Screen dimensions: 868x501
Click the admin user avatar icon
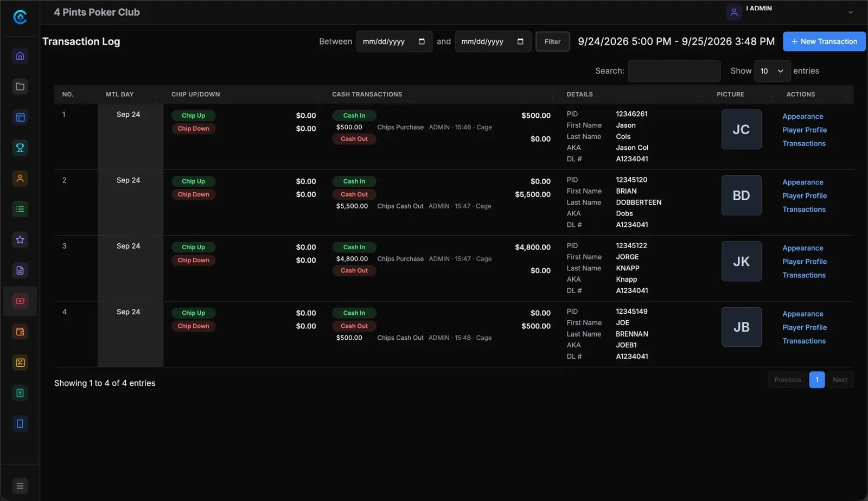point(734,12)
